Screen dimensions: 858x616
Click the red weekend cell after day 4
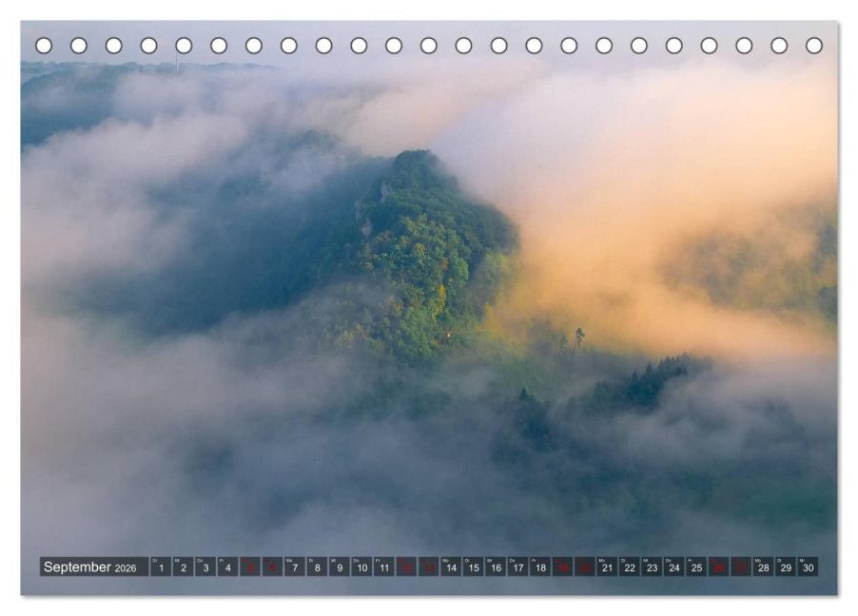pos(250,568)
